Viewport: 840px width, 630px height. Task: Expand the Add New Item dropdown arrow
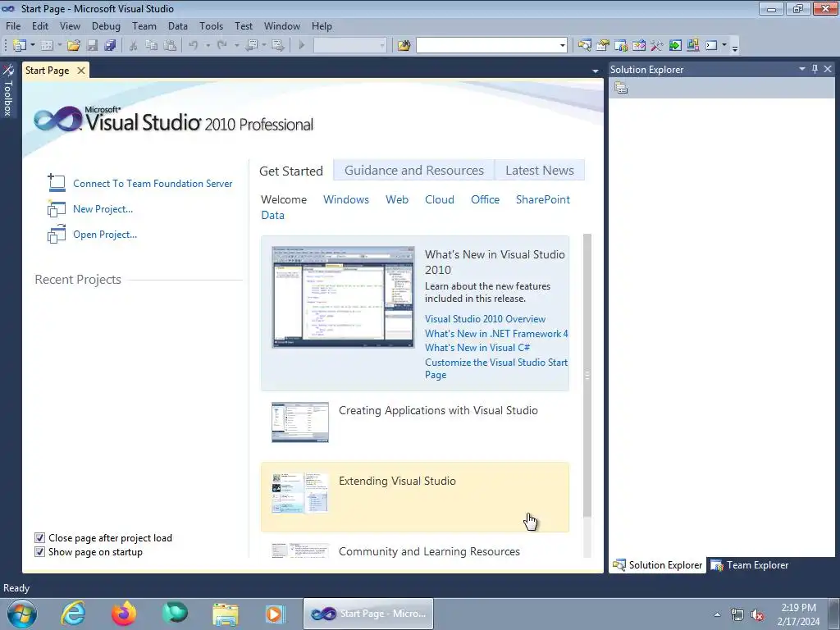coord(59,46)
